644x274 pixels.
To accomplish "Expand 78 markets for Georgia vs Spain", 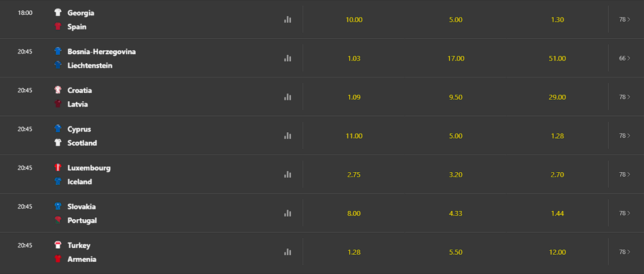I will click(x=624, y=19).
